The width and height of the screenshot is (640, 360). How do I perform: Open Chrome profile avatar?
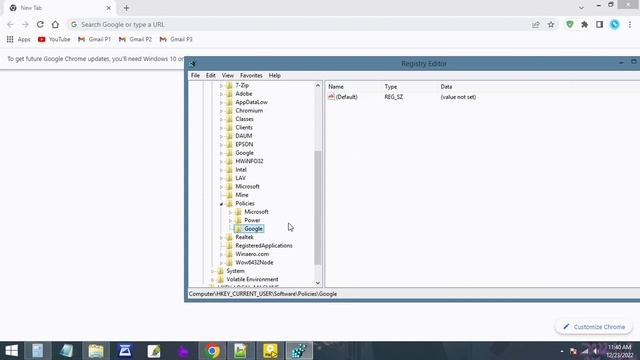[x=615, y=24]
